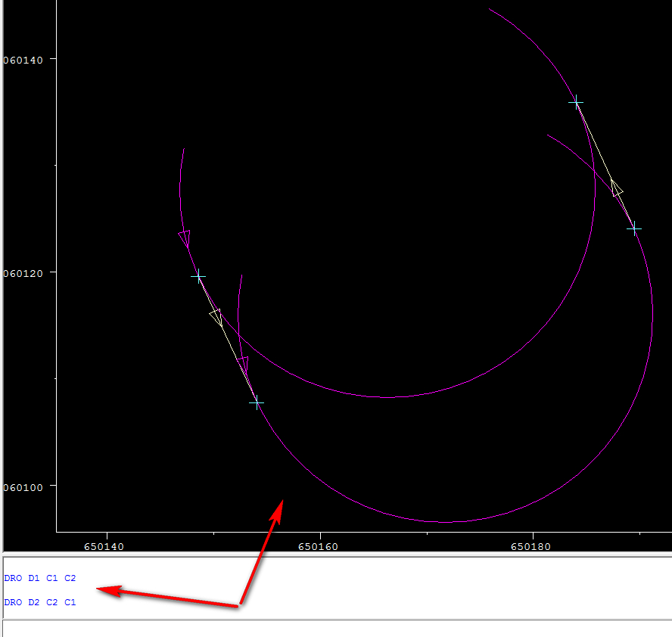Select cyan cross point near y-axis label 060120
672x637 pixels.
pos(198,276)
